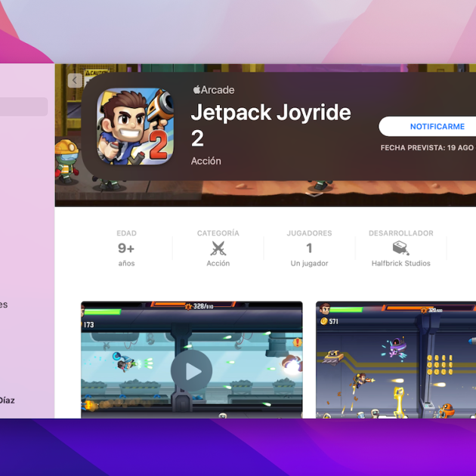The image size is (476, 476).
Task: Go back using the chevron button
Action: point(74,80)
